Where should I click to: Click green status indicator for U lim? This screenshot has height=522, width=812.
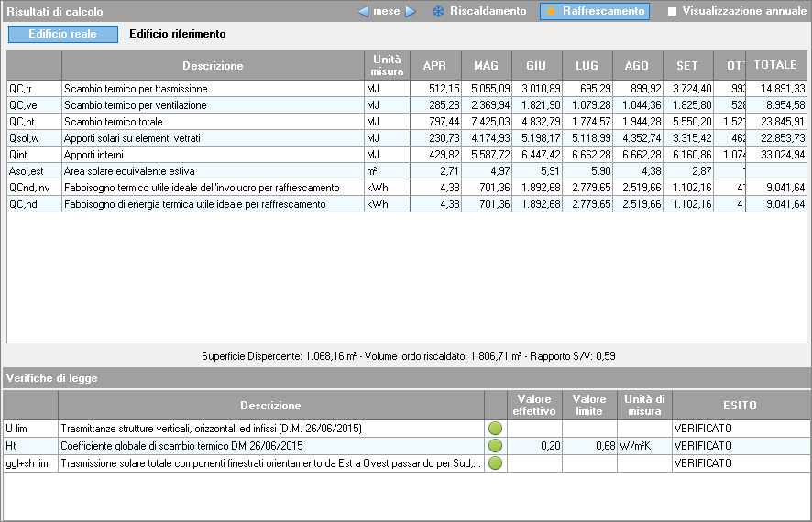495,429
